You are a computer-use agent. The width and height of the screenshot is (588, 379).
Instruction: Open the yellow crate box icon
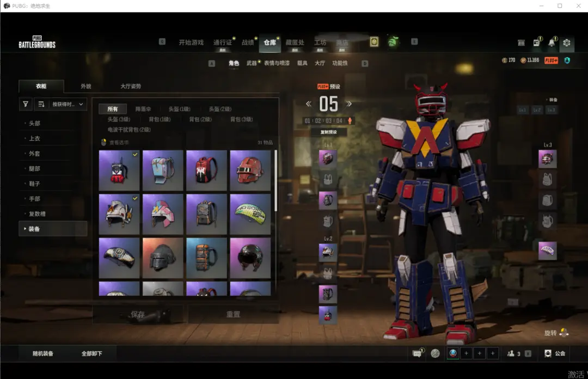374,41
